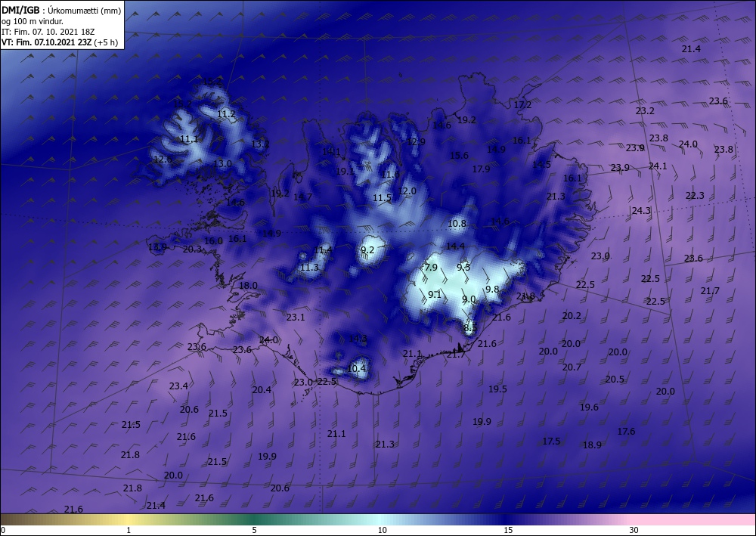Click the map value 17.6
Viewport: 756px width, 536px height.
tap(626, 432)
